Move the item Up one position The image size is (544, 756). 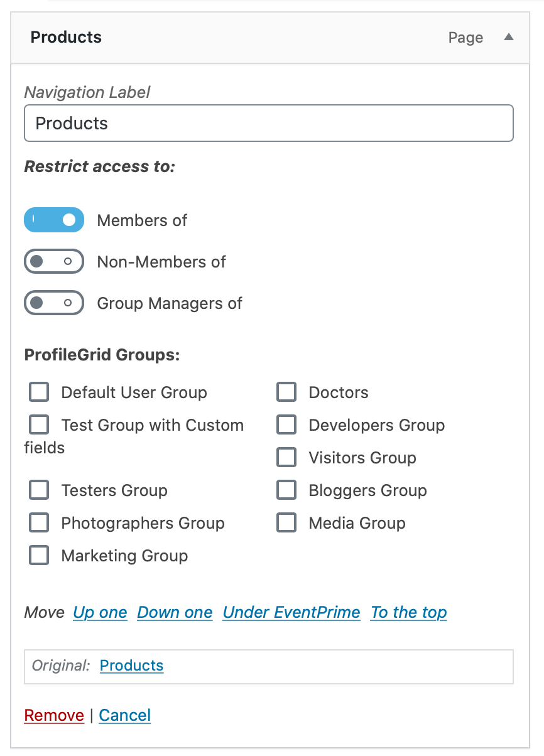(99, 612)
